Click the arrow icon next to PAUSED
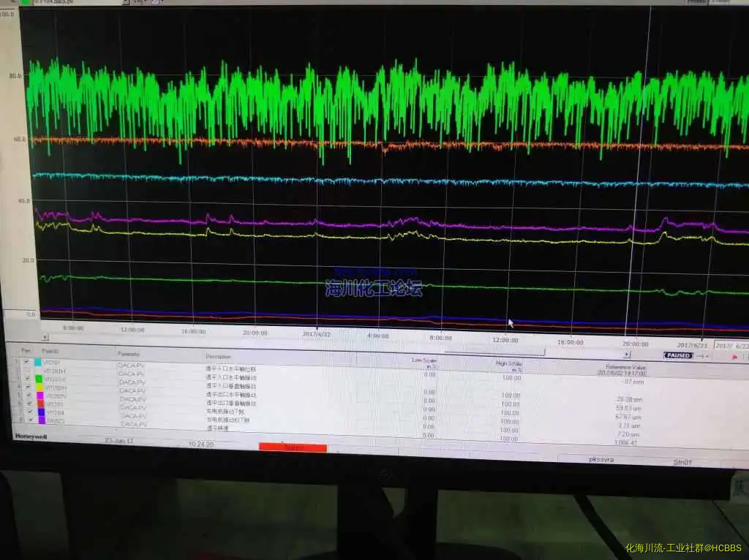The width and height of the screenshot is (749, 560). pos(703,356)
